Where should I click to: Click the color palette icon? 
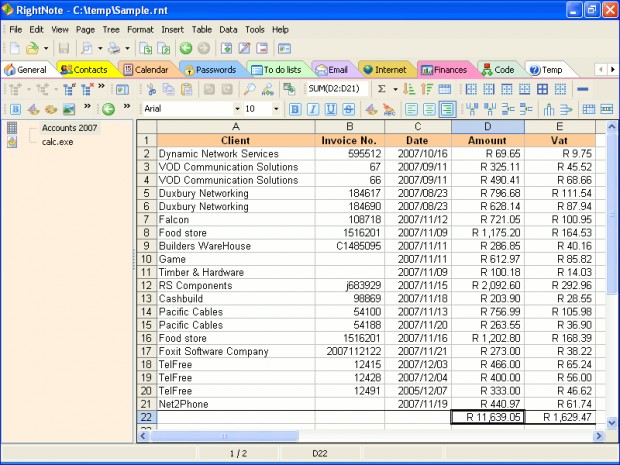point(51,109)
